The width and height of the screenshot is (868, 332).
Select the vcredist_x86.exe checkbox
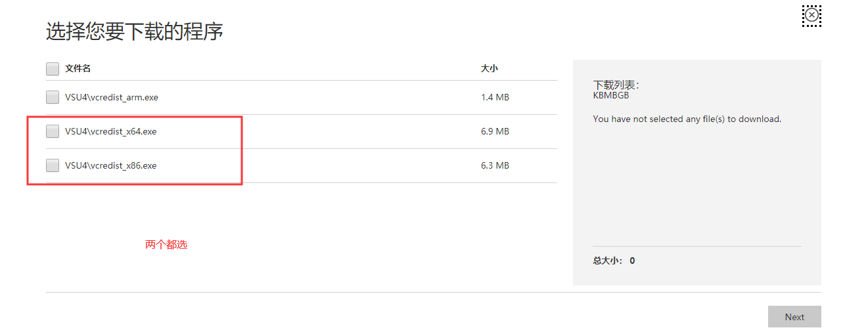[53, 165]
